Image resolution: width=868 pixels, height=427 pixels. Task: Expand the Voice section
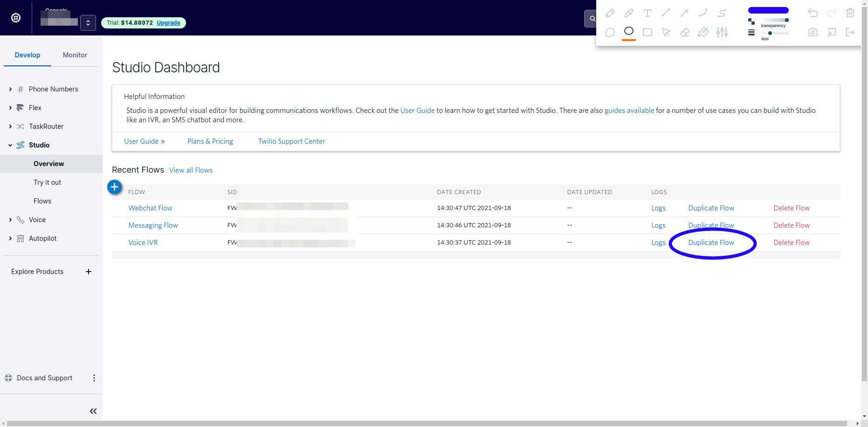[10, 220]
